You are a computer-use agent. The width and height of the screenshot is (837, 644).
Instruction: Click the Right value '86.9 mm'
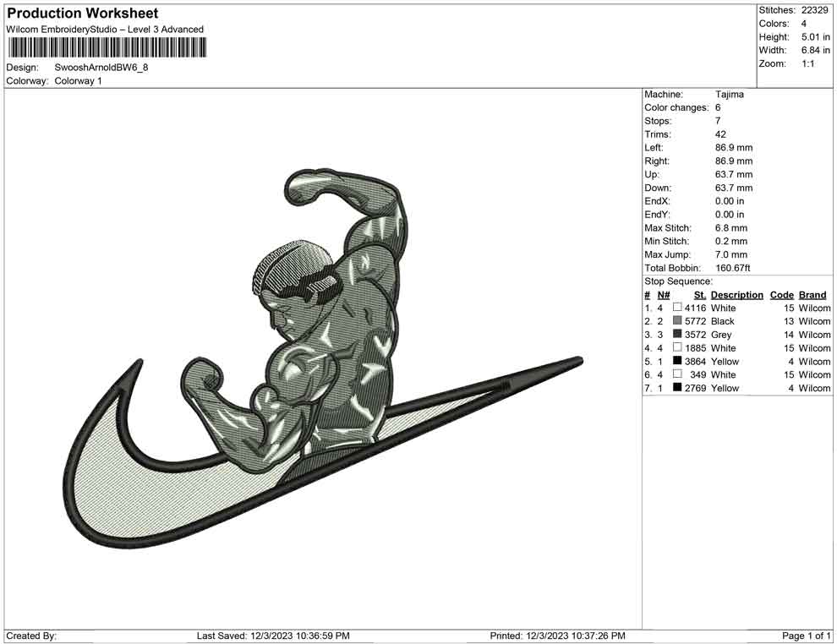(734, 161)
